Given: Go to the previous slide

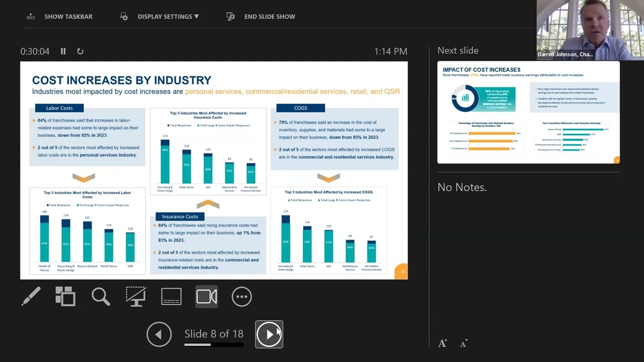Looking at the screenshot, I should (159, 334).
